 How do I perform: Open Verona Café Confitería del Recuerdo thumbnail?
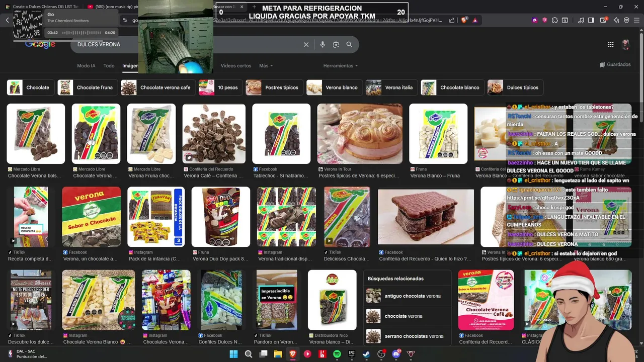pos(214,134)
